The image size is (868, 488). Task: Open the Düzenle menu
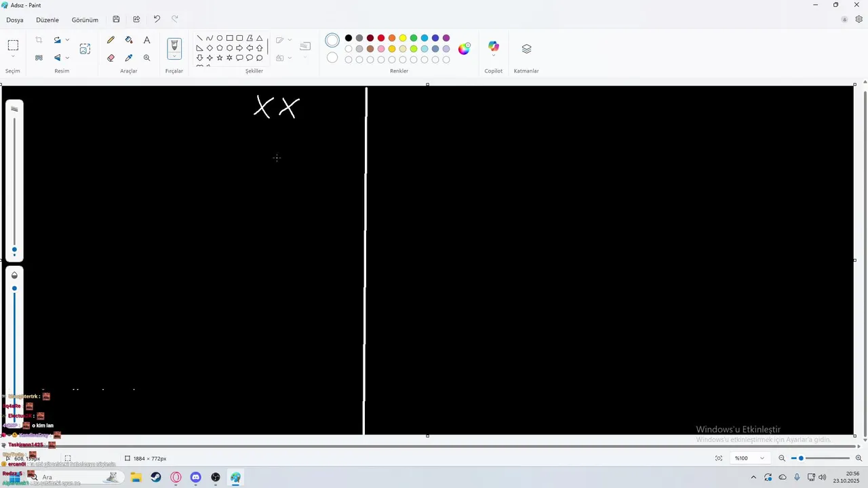[x=47, y=20]
